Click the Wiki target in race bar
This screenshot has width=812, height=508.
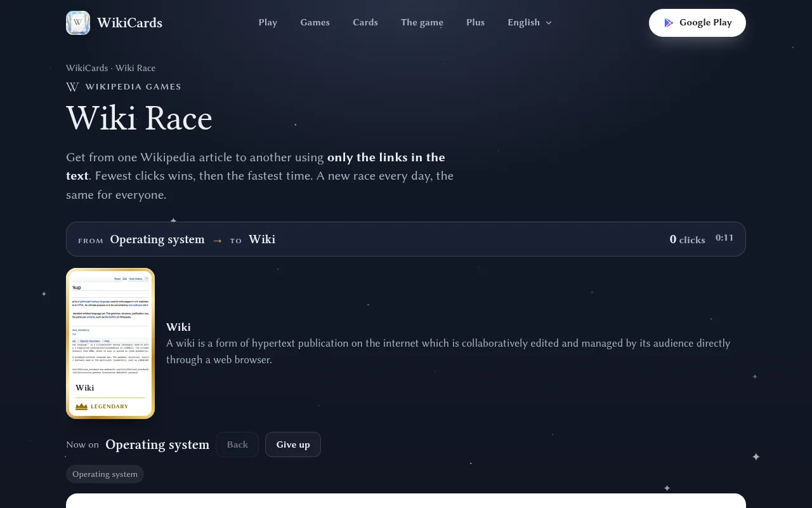(262, 239)
